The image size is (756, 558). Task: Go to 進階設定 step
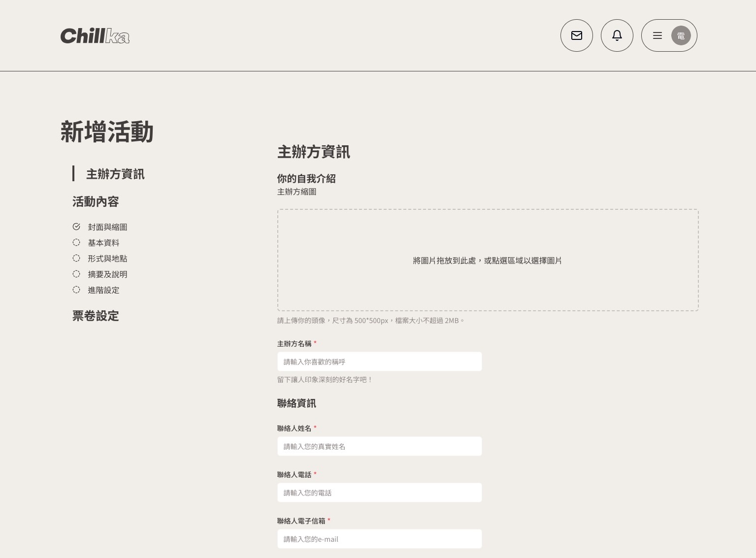(x=103, y=290)
